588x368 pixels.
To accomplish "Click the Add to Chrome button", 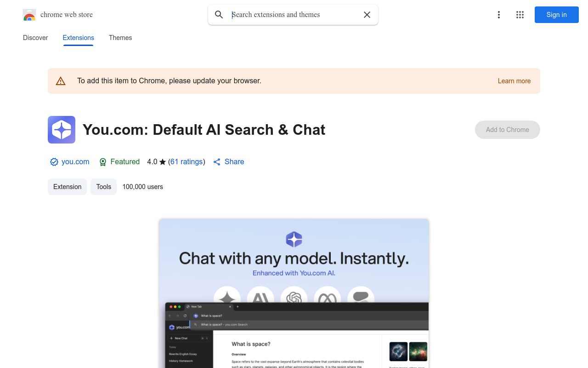I will tap(508, 130).
